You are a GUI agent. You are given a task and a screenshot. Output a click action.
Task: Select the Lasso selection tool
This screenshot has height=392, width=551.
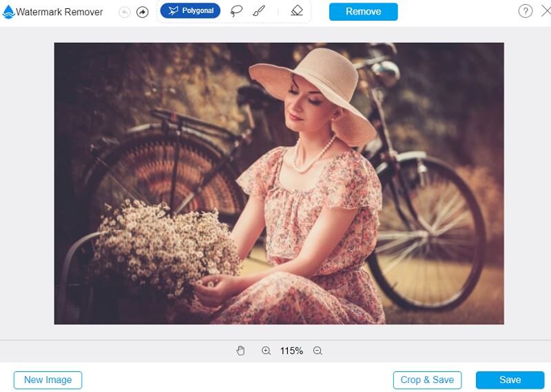coord(236,11)
